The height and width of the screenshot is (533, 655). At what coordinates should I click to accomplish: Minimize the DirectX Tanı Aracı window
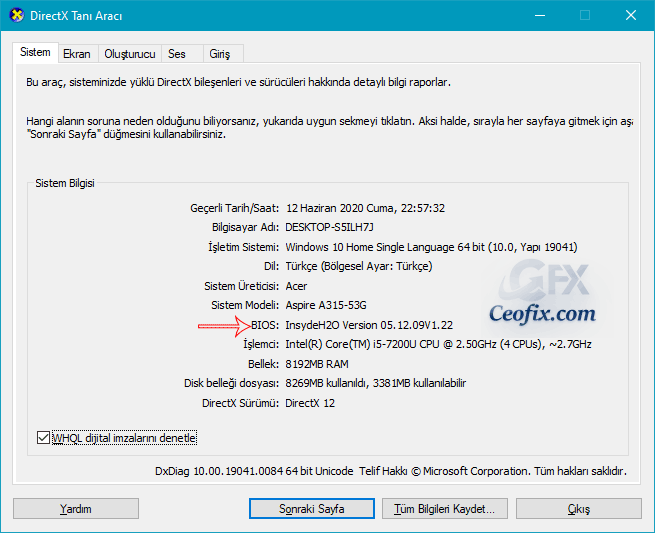(x=540, y=15)
